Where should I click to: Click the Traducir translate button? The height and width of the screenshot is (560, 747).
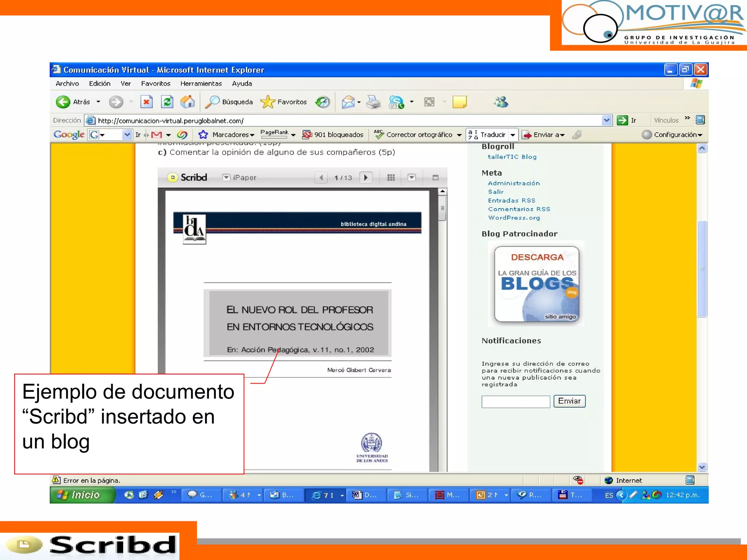487,135
